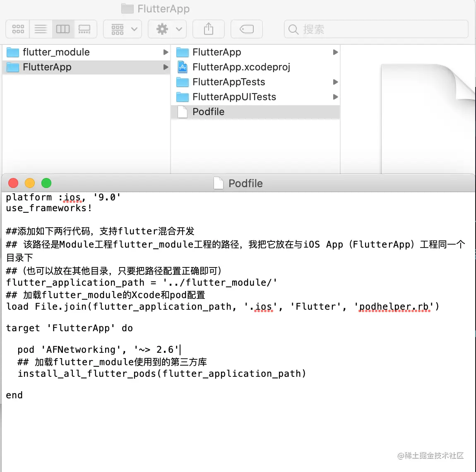Screen dimensions: 476x472
Task: Expand flutter_module via its arrow
Action: point(166,52)
